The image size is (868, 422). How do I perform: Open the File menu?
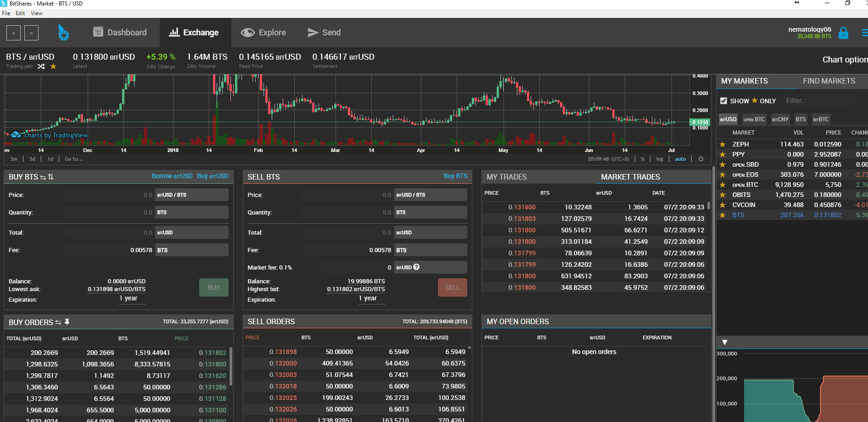click(6, 13)
